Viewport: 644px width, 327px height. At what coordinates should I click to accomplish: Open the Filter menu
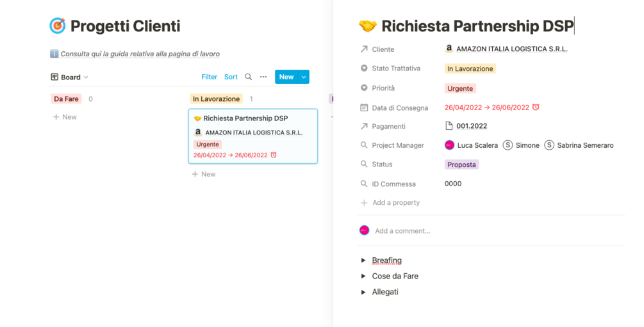pos(210,77)
